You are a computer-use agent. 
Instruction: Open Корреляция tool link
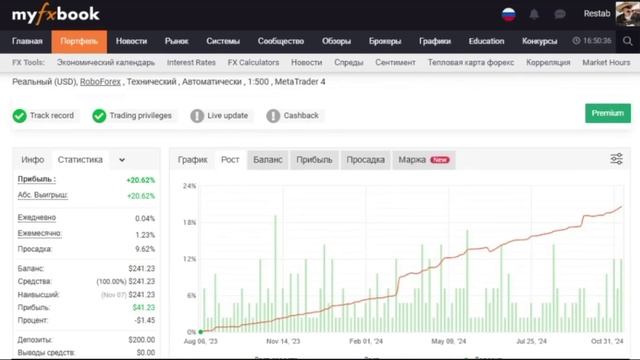(548, 62)
